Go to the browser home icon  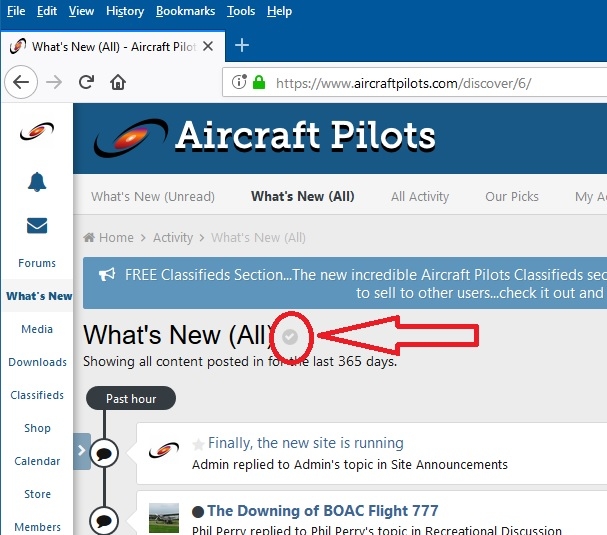118,82
